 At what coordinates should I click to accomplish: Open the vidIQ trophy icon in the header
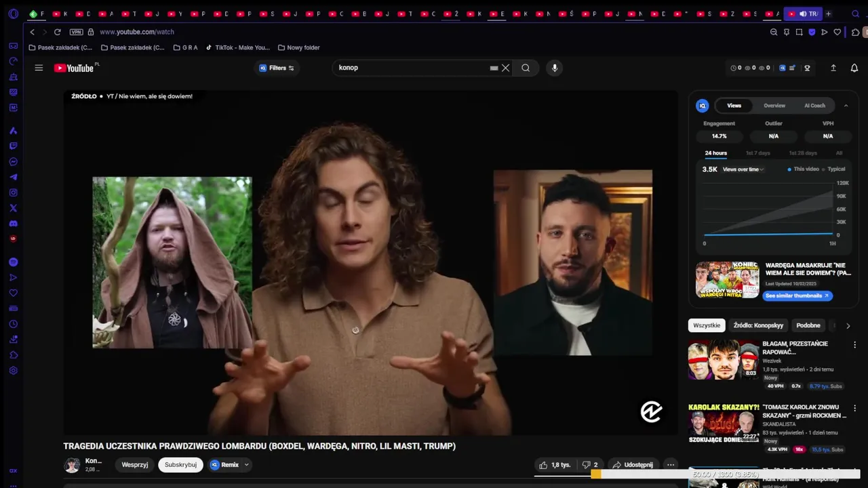coord(807,68)
